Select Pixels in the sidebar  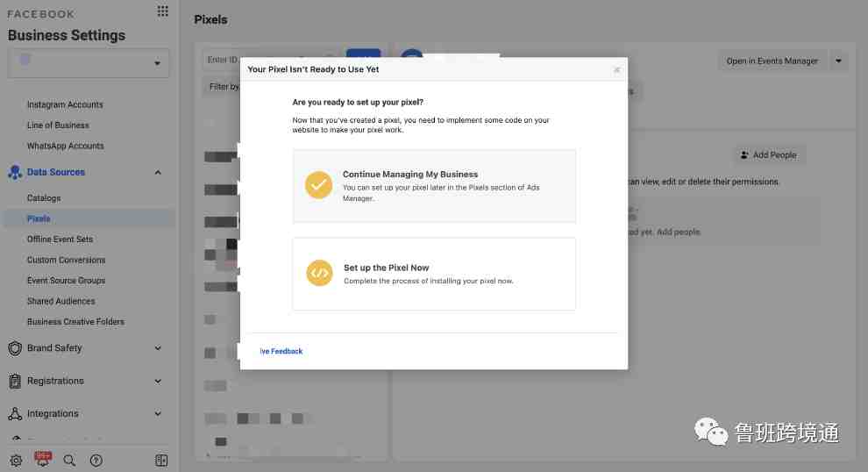click(89, 218)
